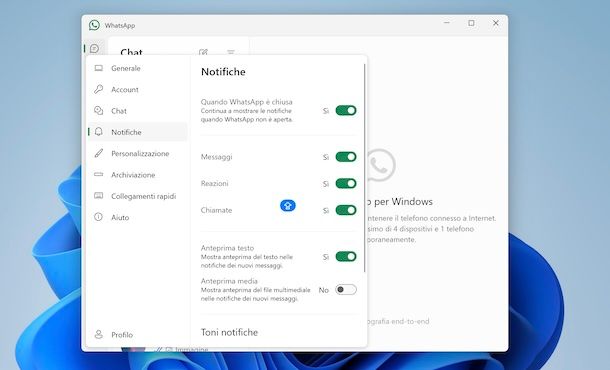This screenshot has height=370, width=610.
Task: Open the Generale settings section
Action: 138,68
